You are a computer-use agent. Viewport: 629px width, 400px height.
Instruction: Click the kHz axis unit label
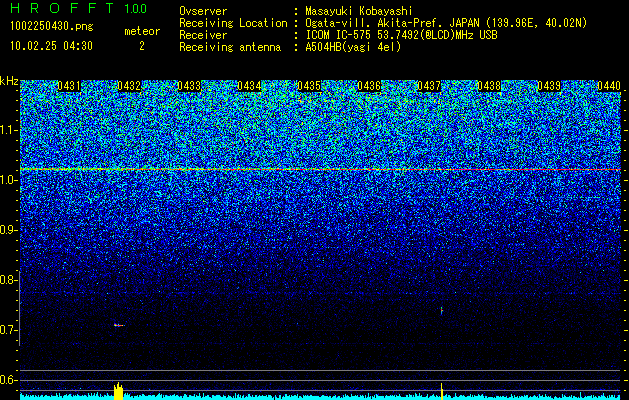pyautogui.click(x=9, y=81)
